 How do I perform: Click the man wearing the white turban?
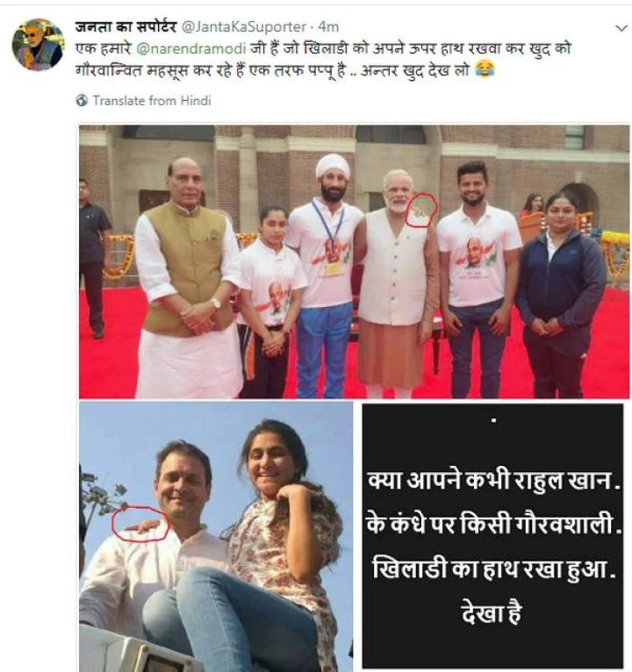[325, 275]
